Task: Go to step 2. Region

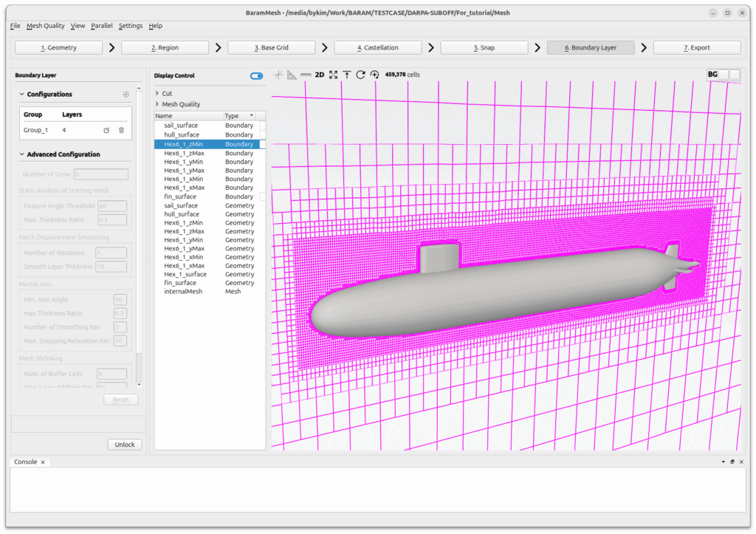Action: tap(165, 48)
